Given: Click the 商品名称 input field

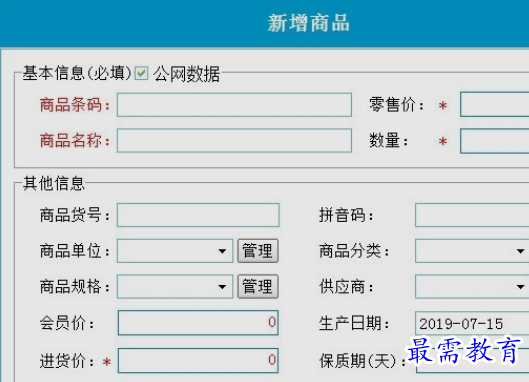Looking at the screenshot, I should [x=234, y=140].
